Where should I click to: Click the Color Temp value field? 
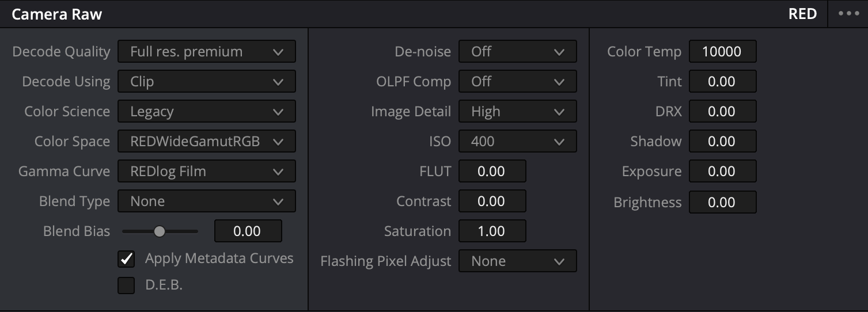click(722, 52)
